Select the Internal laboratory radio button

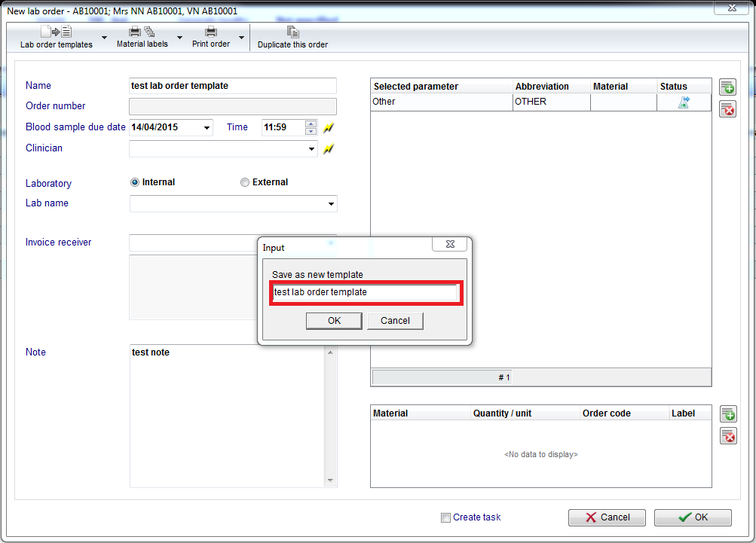[x=135, y=182]
